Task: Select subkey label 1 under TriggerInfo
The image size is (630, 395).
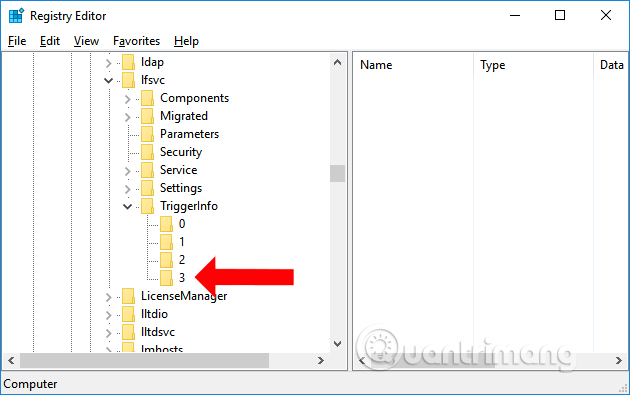Action: click(x=182, y=242)
